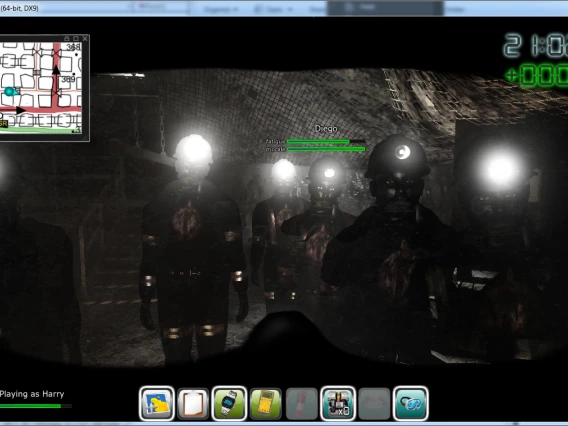Close the minimap panel
568x426 pixels.
pyautogui.click(x=85, y=38)
